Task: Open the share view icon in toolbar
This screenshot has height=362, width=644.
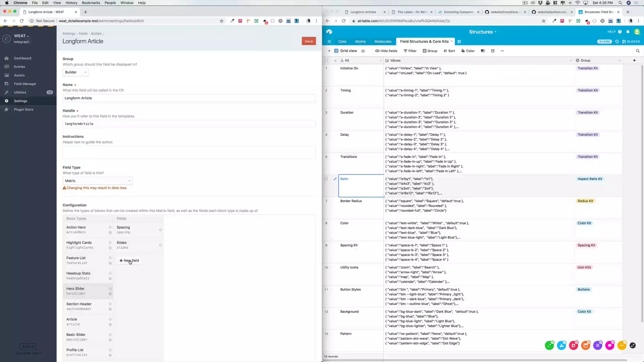Action: tap(493, 51)
